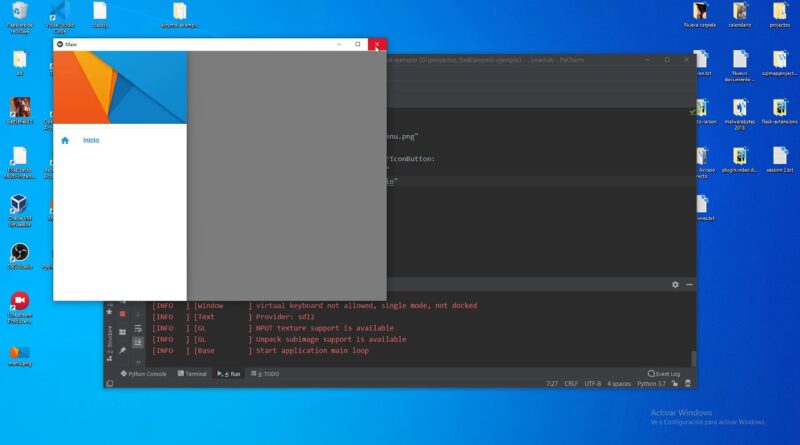Dismiss the drawer via the gray overlay

(287, 176)
